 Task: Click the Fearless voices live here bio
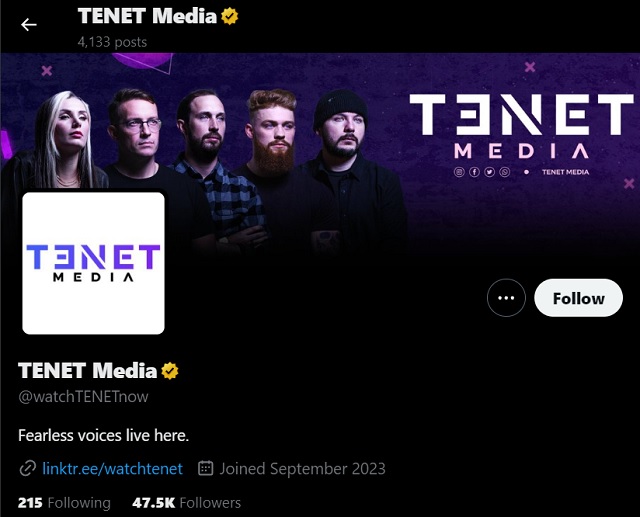[103, 435]
